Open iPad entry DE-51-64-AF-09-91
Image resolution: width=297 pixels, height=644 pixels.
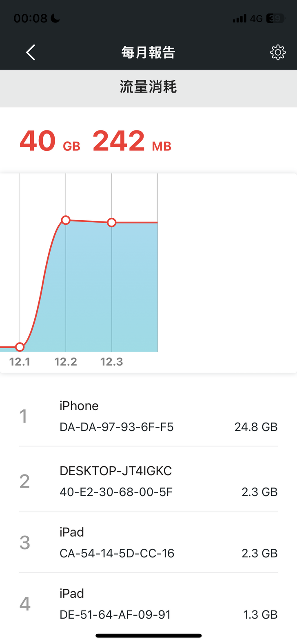[148, 604]
